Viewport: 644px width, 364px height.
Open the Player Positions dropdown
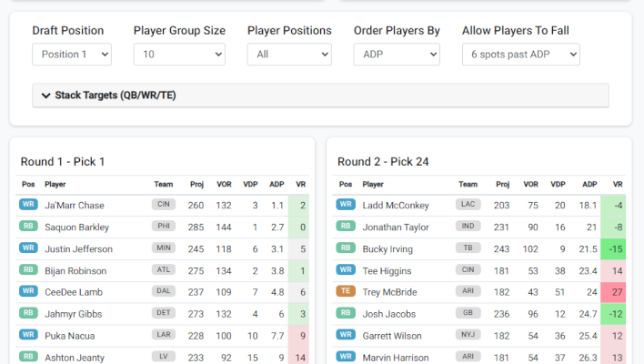tap(288, 55)
